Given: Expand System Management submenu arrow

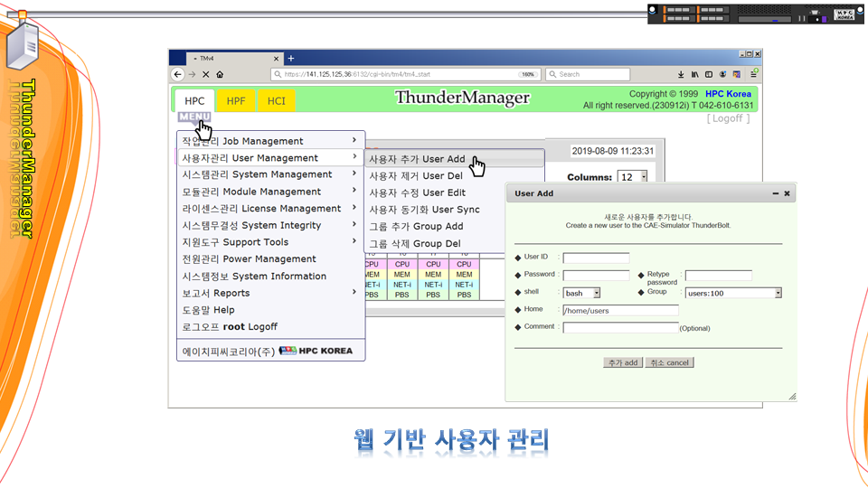Looking at the screenshot, I should tap(354, 174).
